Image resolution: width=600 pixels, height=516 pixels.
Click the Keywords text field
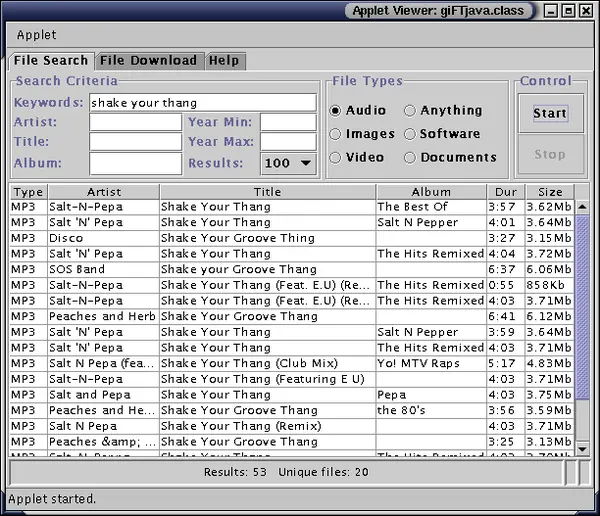click(x=202, y=103)
